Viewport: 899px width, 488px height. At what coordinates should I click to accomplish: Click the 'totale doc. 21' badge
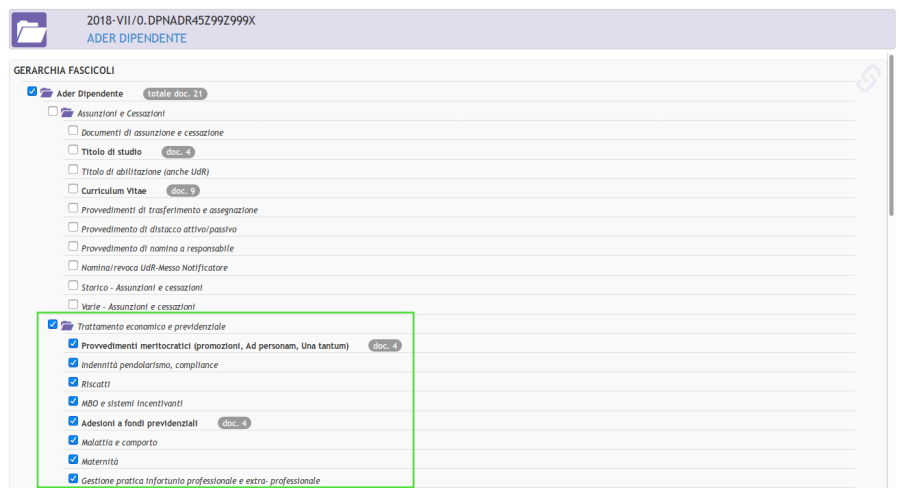point(175,93)
